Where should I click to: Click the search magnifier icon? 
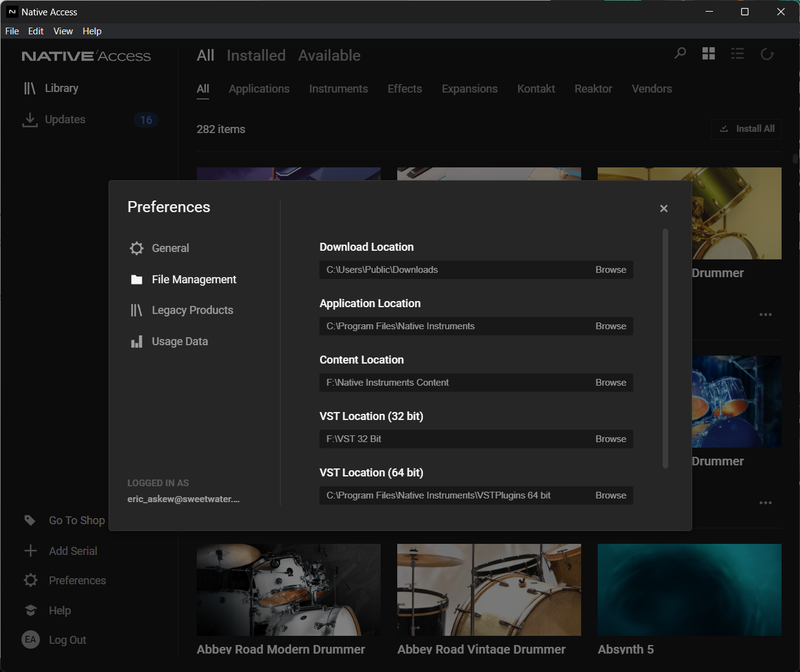click(680, 54)
